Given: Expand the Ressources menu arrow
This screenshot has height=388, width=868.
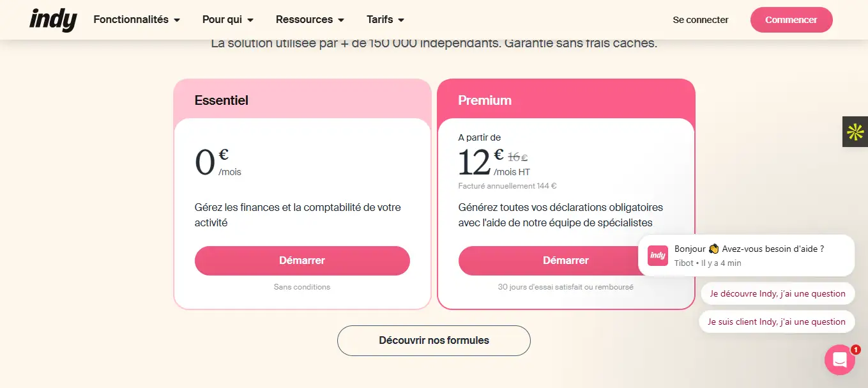Looking at the screenshot, I should tap(341, 20).
